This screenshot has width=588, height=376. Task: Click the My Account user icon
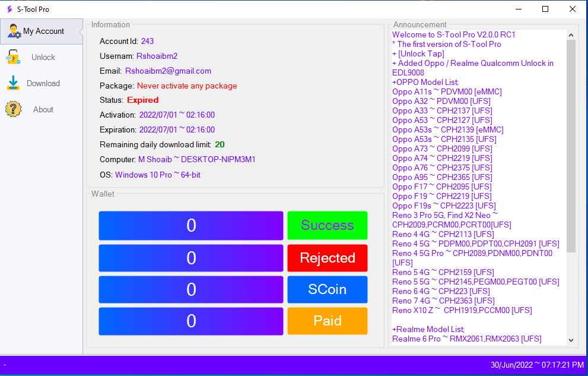[x=14, y=31]
